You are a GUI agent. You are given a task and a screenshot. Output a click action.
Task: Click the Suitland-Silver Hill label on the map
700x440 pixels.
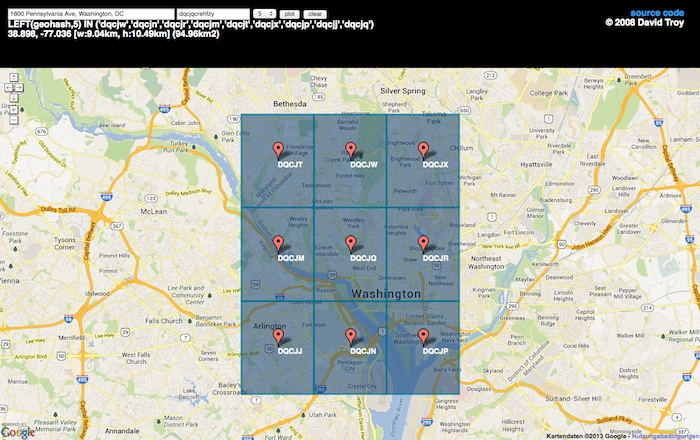[574, 398]
